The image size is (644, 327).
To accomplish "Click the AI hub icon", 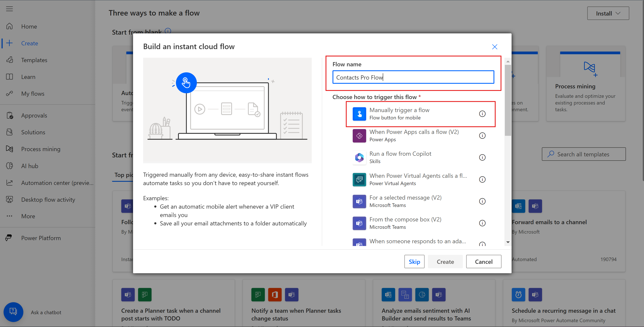I will pyautogui.click(x=9, y=166).
